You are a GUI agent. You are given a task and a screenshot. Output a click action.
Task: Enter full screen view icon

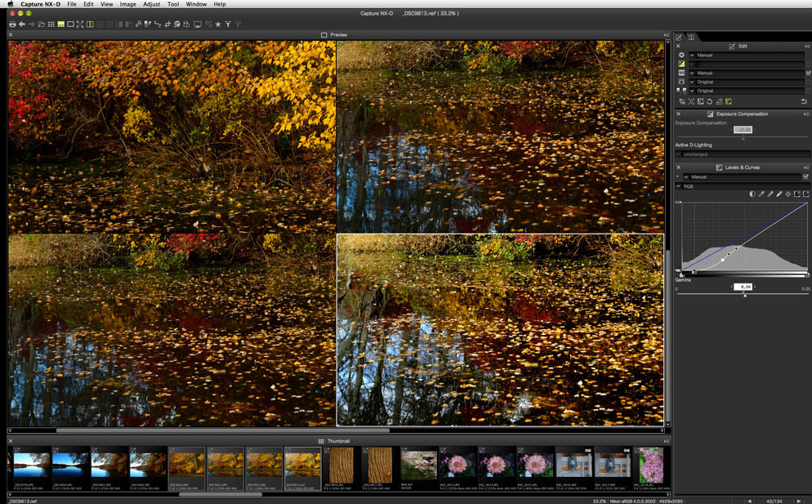80,25
